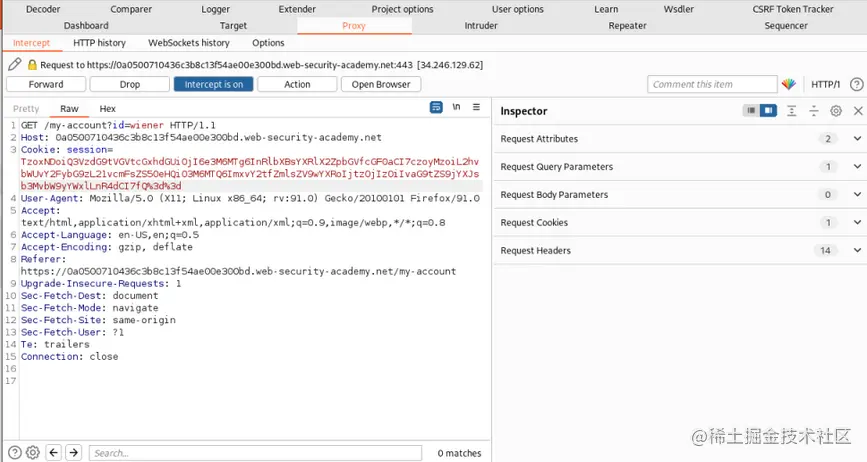Viewport: 867px width, 462px height.
Task: Open the Decoder tab
Action: coord(43,9)
